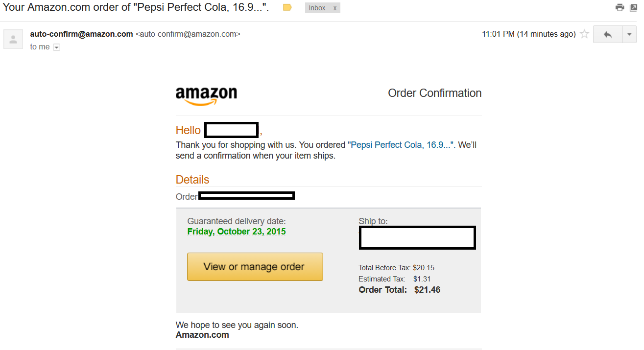Click the reply arrow button
The height and width of the screenshot is (350, 644).
coord(608,34)
